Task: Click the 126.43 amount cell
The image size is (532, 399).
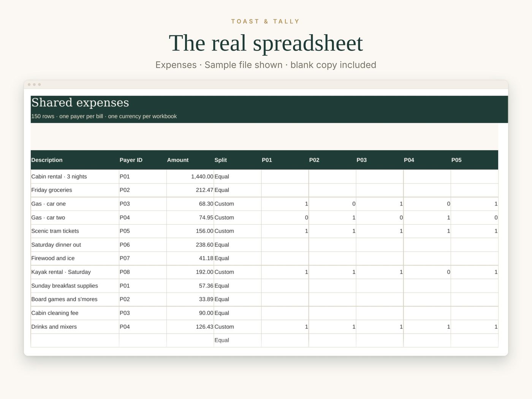Action: coord(190,327)
